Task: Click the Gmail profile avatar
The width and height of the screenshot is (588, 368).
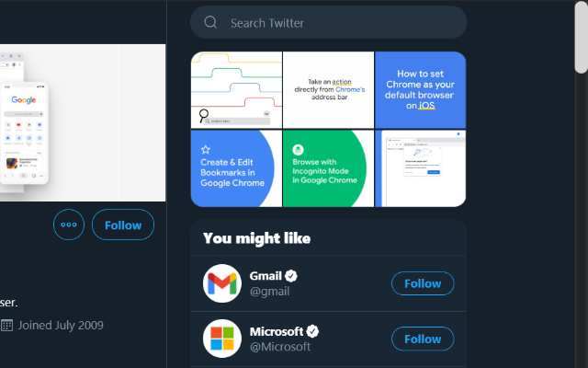Action: (x=222, y=283)
